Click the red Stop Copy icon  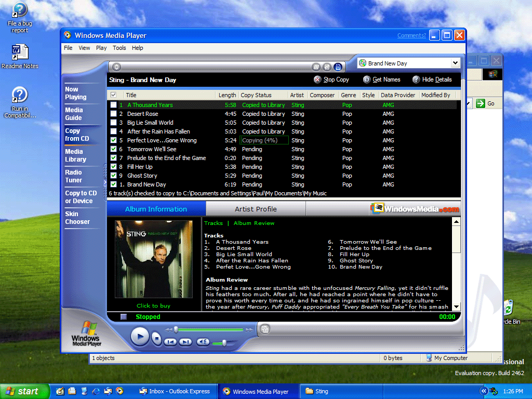click(317, 79)
